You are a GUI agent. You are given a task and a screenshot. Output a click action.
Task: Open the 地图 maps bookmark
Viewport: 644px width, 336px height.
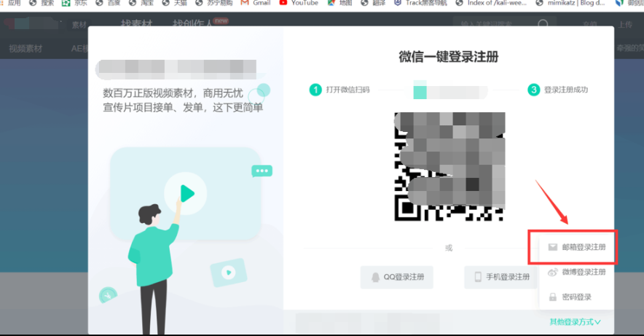click(x=339, y=3)
